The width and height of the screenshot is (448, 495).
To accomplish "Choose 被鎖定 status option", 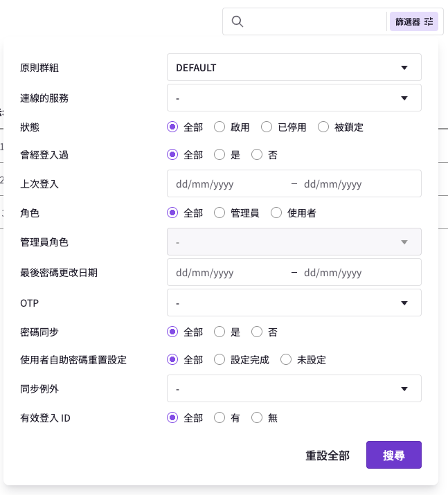I will click(323, 127).
